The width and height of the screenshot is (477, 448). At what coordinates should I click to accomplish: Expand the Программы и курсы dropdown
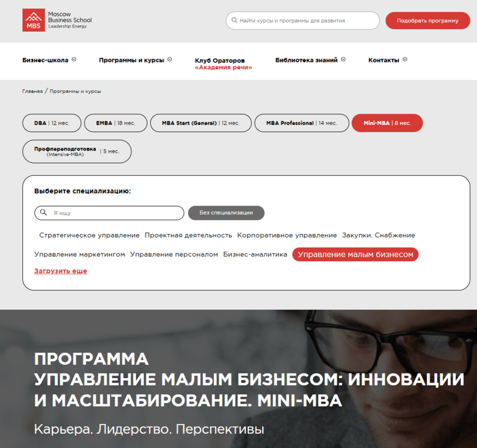pyautogui.click(x=132, y=59)
